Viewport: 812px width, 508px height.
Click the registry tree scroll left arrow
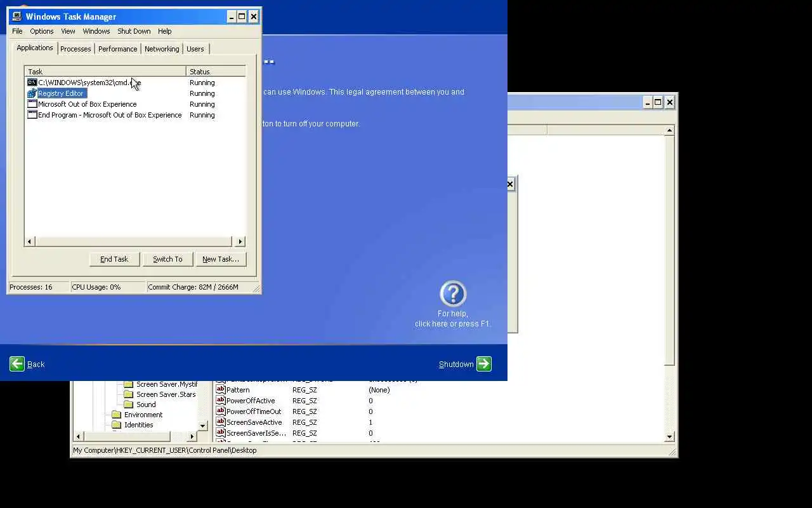(x=79, y=436)
